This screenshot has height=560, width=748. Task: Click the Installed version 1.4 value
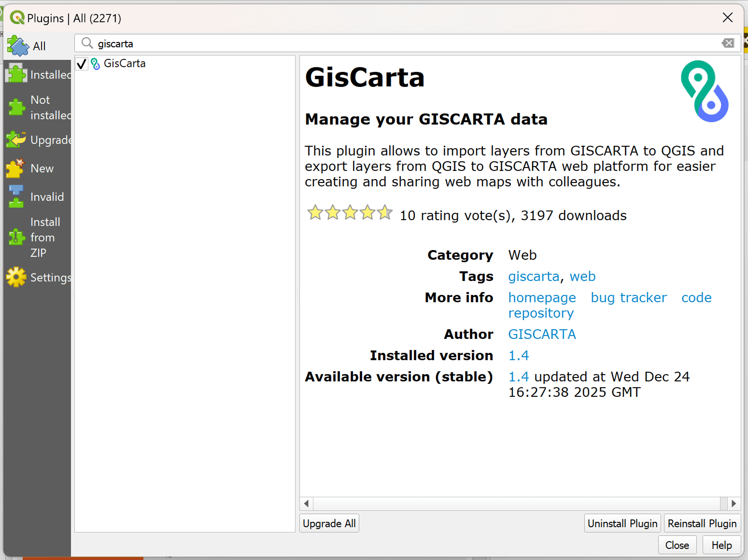pos(519,356)
